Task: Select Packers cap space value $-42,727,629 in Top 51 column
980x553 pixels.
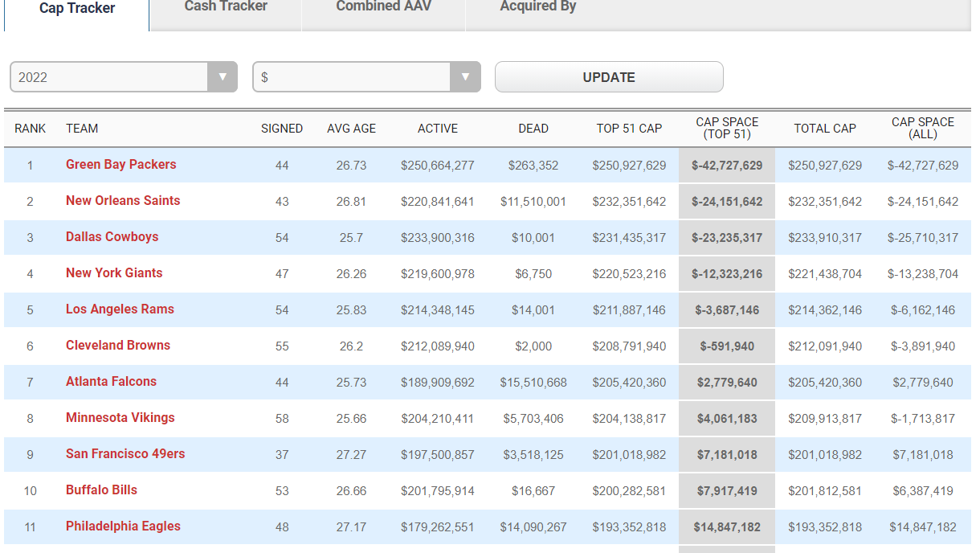Action: pyautogui.click(x=727, y=166)
